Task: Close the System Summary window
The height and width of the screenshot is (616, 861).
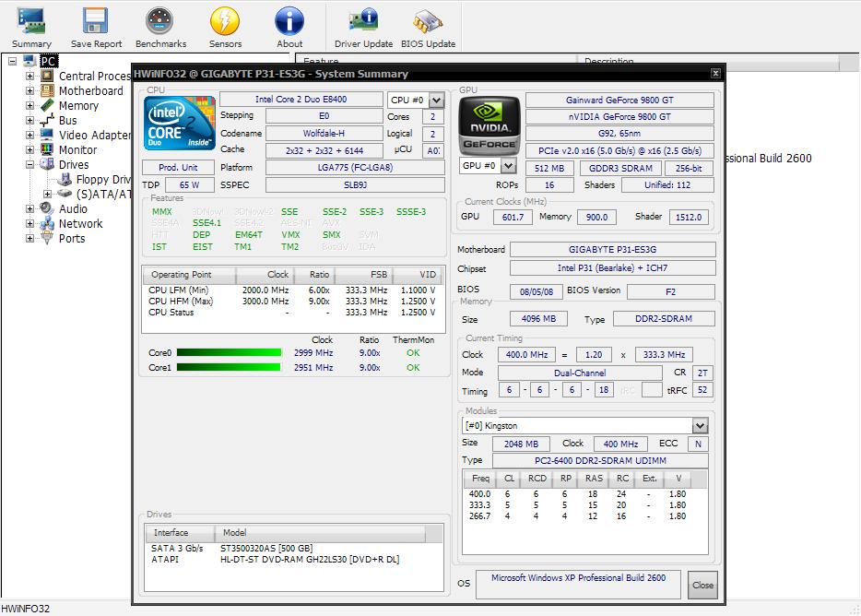Action: [715, 73]
